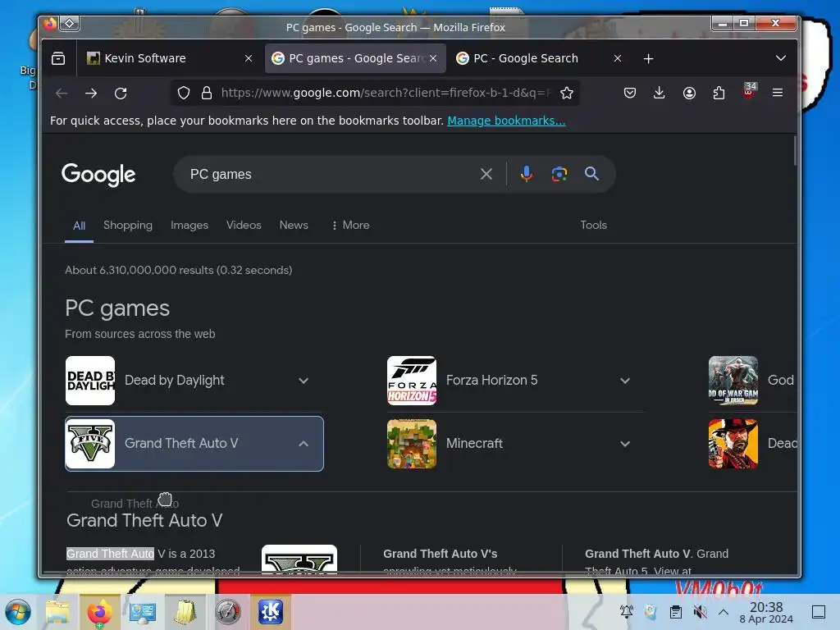Open the Pocket save icon
Viewport: 840px width, 630px height.
pos(630,94)
